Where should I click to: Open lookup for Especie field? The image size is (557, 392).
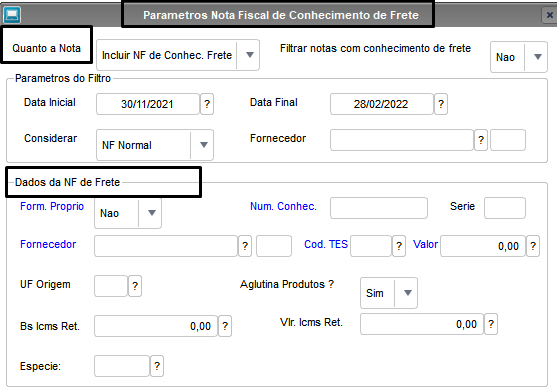click(157, 366)
